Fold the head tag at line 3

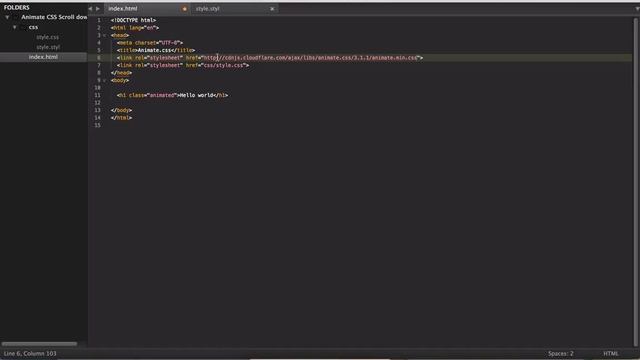pos(104,36)
